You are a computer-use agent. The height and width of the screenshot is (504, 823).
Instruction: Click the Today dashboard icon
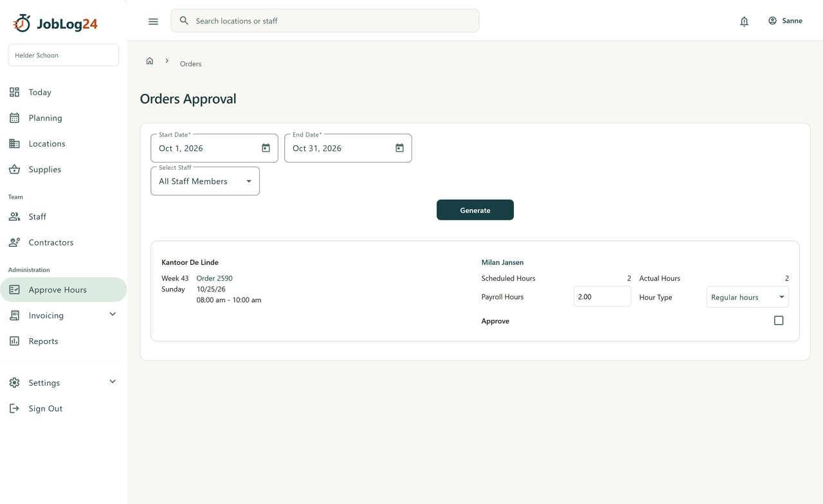[14, 92]
